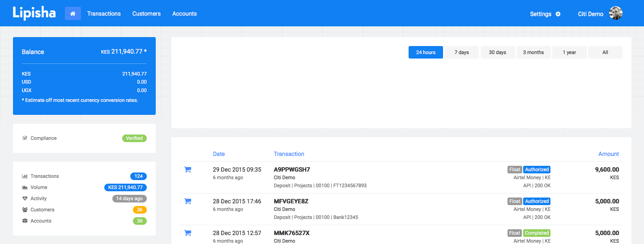Click the Bank12345 deposit details line

click(x=316, y=217)
